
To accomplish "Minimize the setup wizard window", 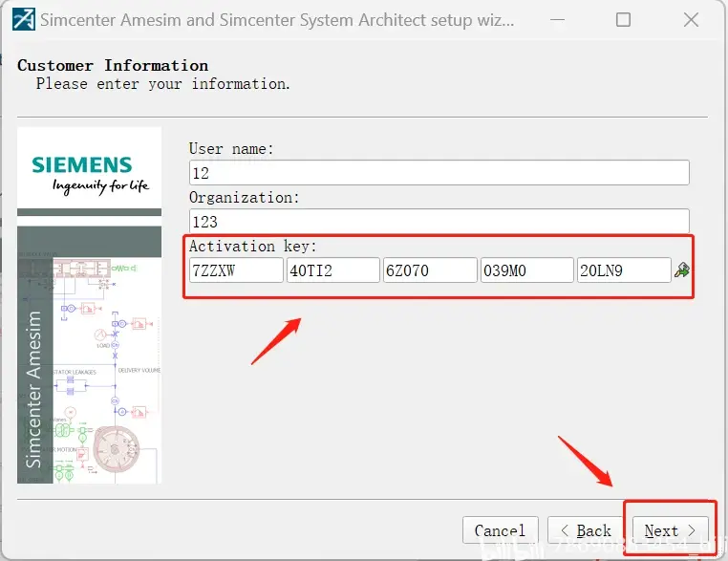I will pyautogui.click(x=557, y=20).
